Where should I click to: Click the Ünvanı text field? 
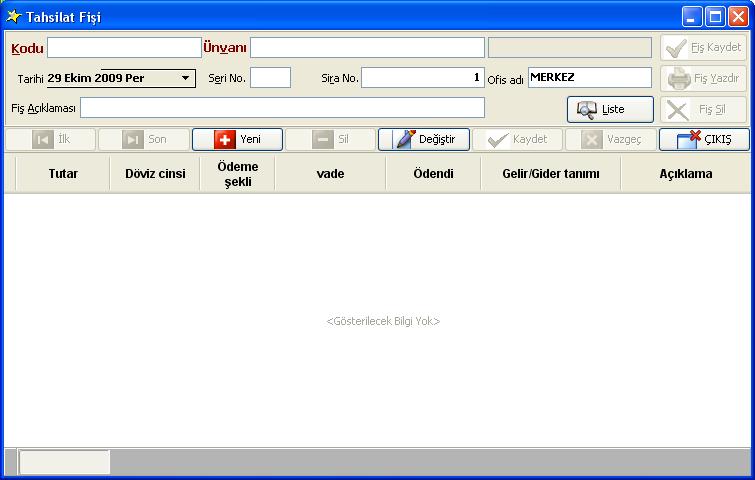pyautogui.click(x=367, y=48)
